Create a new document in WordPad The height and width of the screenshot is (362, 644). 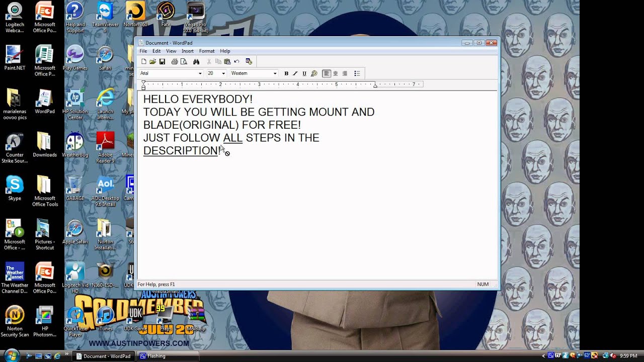(x=144, y=61)
